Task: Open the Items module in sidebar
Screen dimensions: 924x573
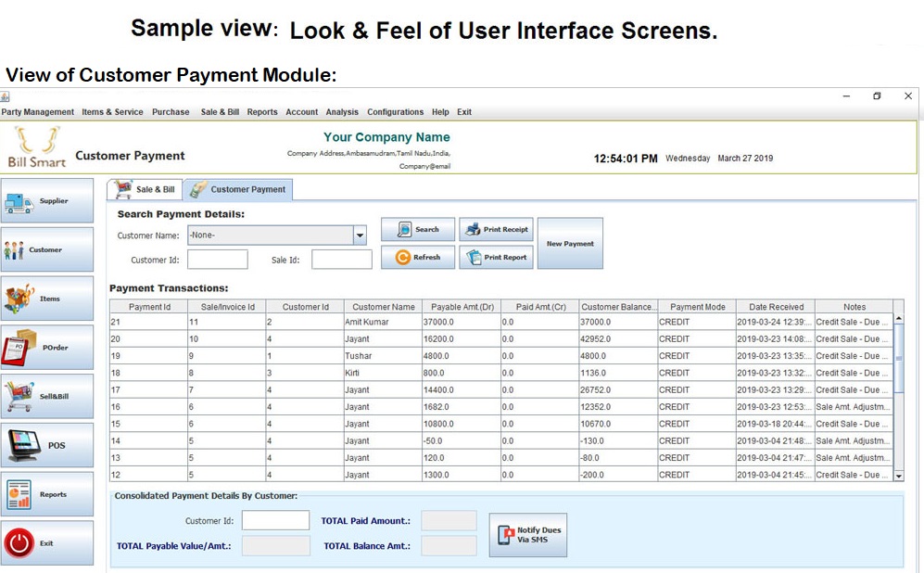Action: pyautogui.click(x=47, y=299)
